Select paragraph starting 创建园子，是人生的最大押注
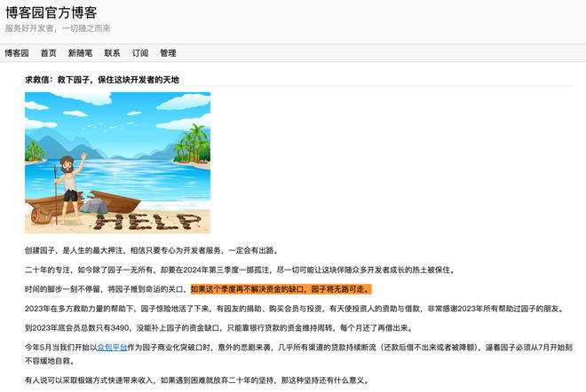 152,250
